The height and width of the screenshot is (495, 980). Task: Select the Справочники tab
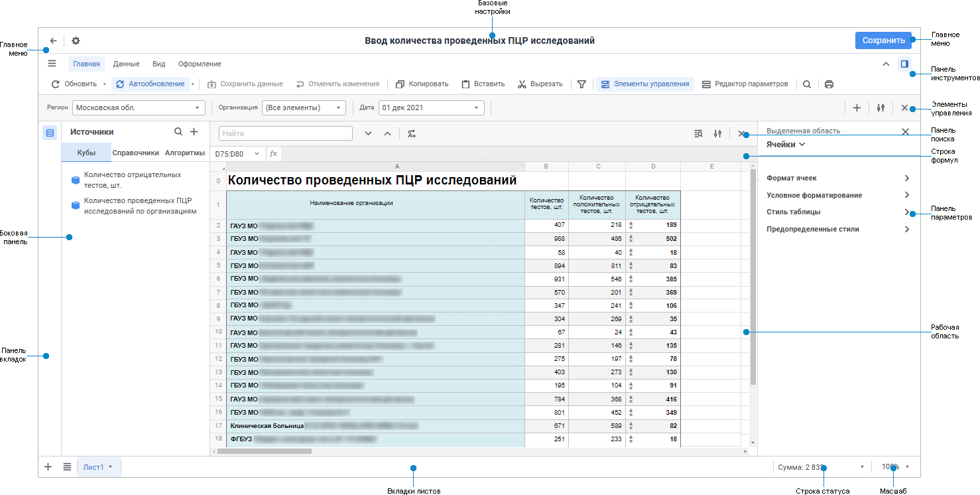coord(136,153)
